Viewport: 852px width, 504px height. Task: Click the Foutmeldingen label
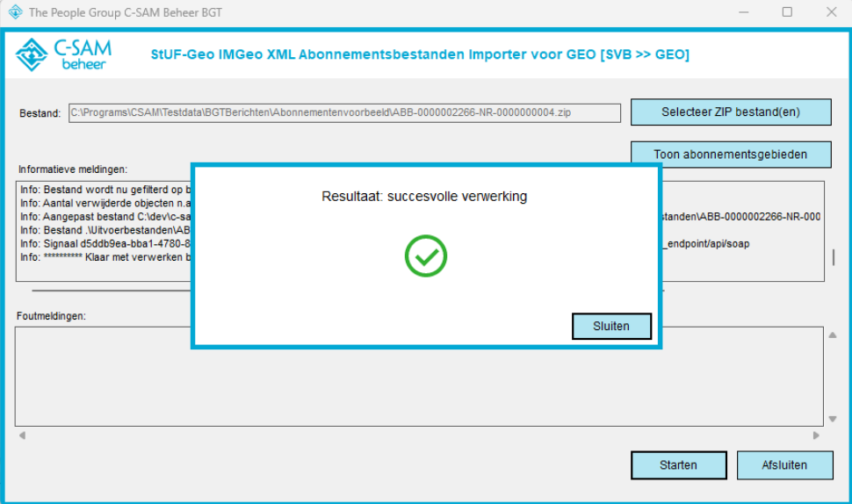[x=51, y=316]
